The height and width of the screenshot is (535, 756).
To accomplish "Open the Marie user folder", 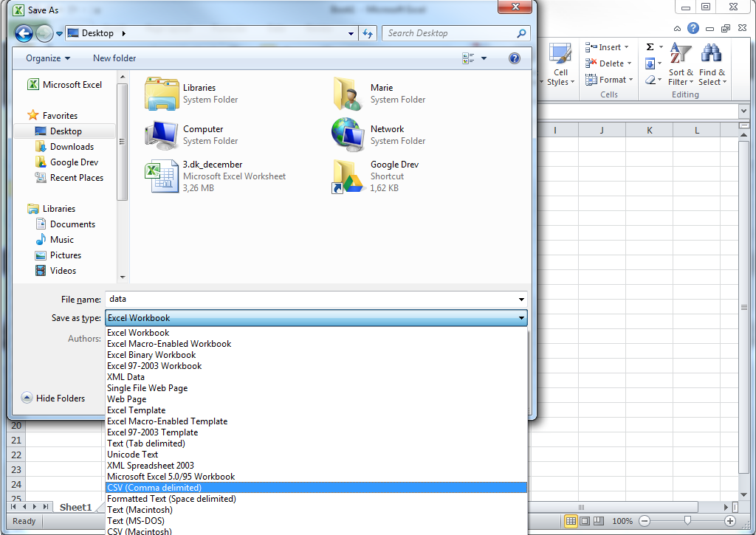I will click(x=348, y=94).
